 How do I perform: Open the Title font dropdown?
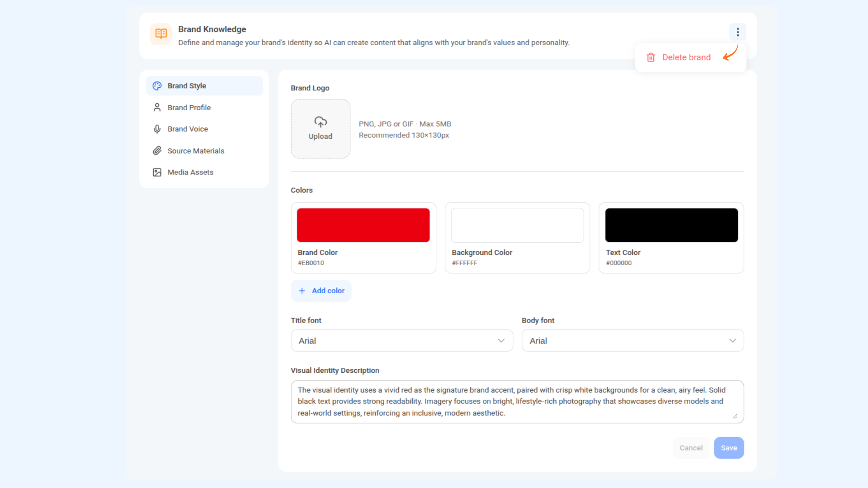pos(402,341)
